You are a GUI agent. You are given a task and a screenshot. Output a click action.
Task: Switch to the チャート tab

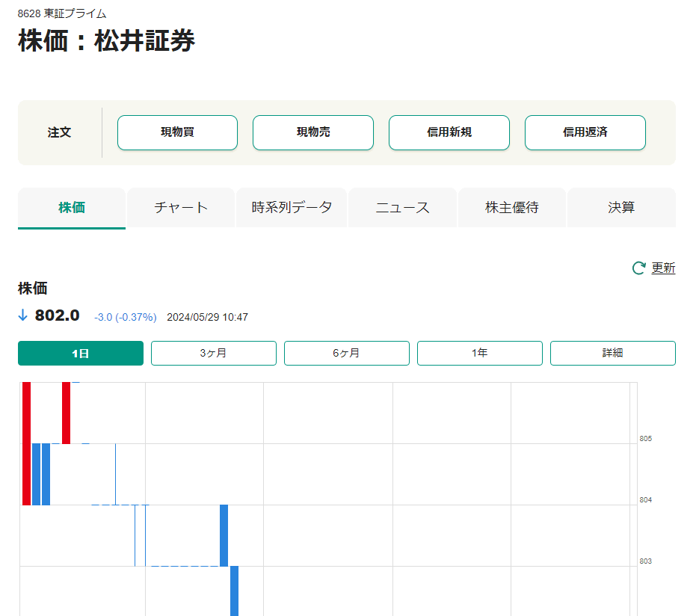point(181,208)
